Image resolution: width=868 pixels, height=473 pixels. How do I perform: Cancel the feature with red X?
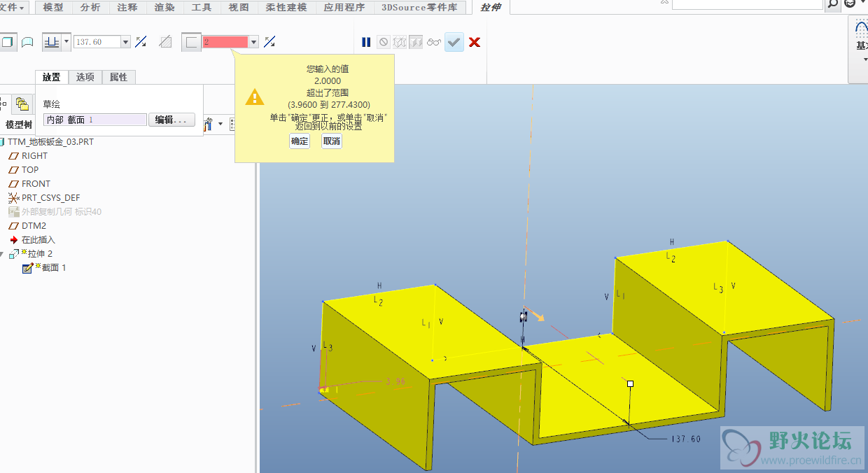click(x=475, y=42)
